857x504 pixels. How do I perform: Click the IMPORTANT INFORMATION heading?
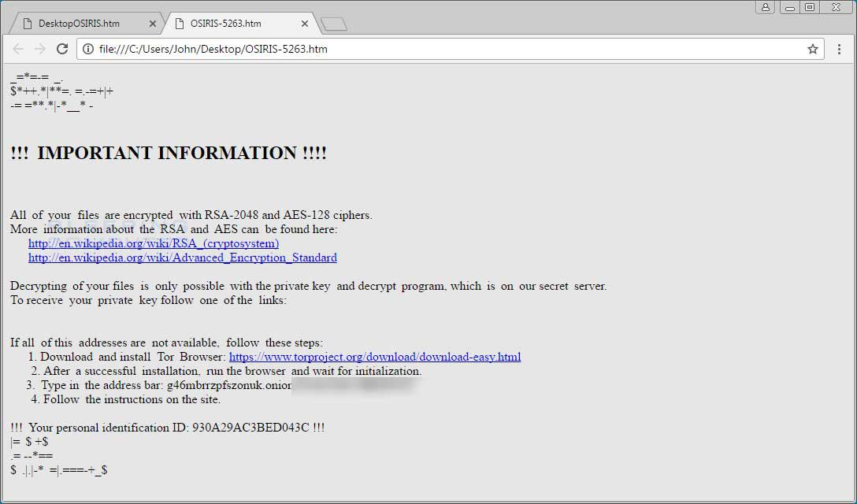click(x=169, y=153)
